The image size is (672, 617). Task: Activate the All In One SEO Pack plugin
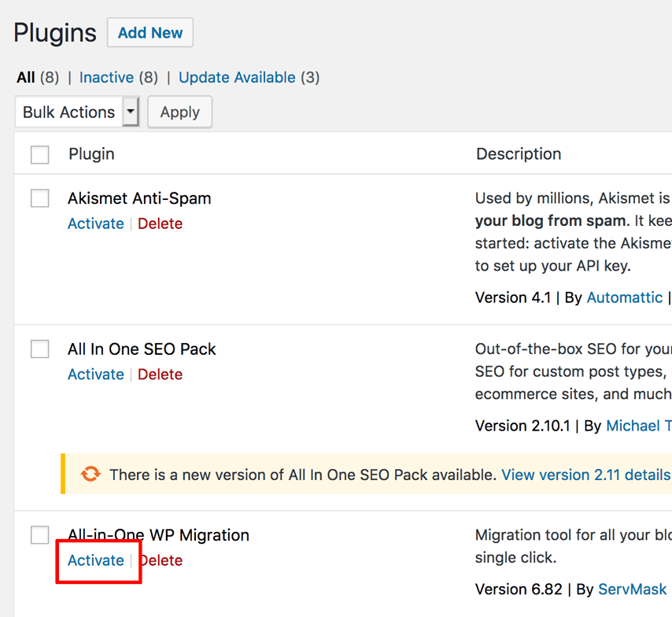click(x=95, y=375)
